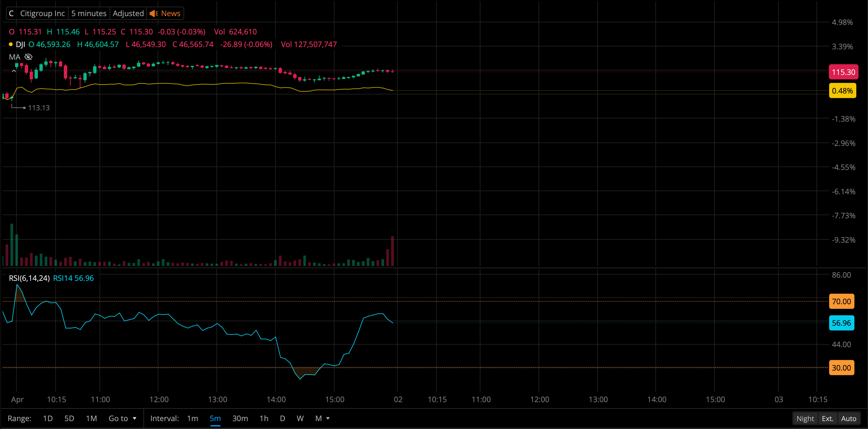Expand the M interval dropdown arrow
Viewport: 868px width, 429px height.
[328, 418]
